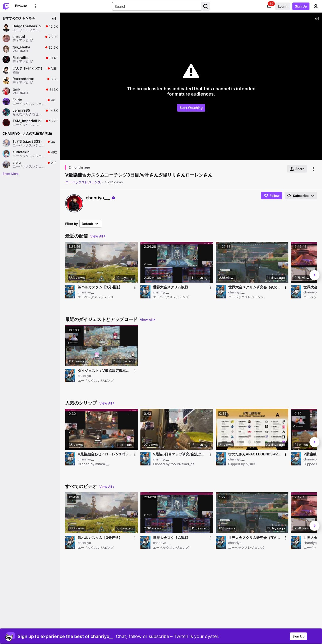Image resolution: width=322 pixels, height=644 pixels.
Task: Follow the chanriyo__ channel
Action: click(x=271, y=196)
